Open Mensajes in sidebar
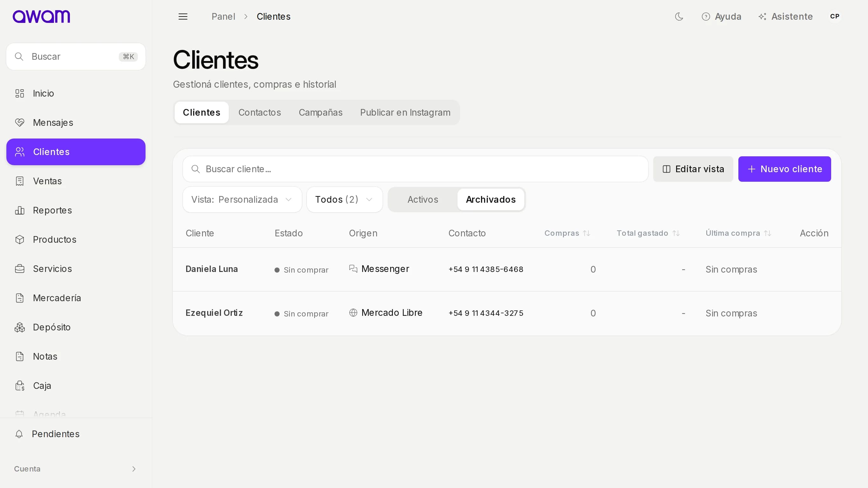The image size is (868, 488). [x=76, y=123]
